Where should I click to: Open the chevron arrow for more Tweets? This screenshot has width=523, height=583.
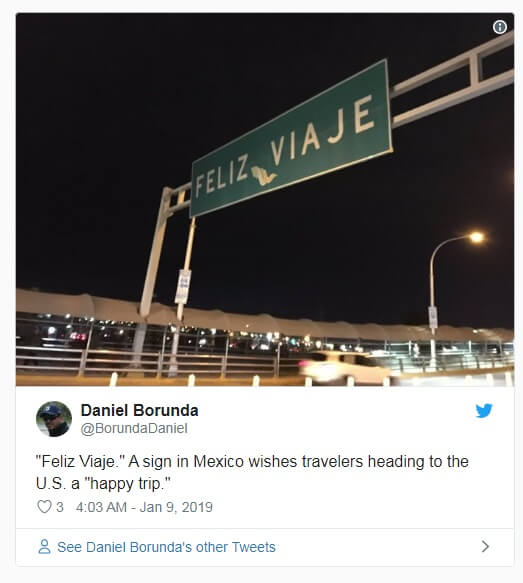485,547
